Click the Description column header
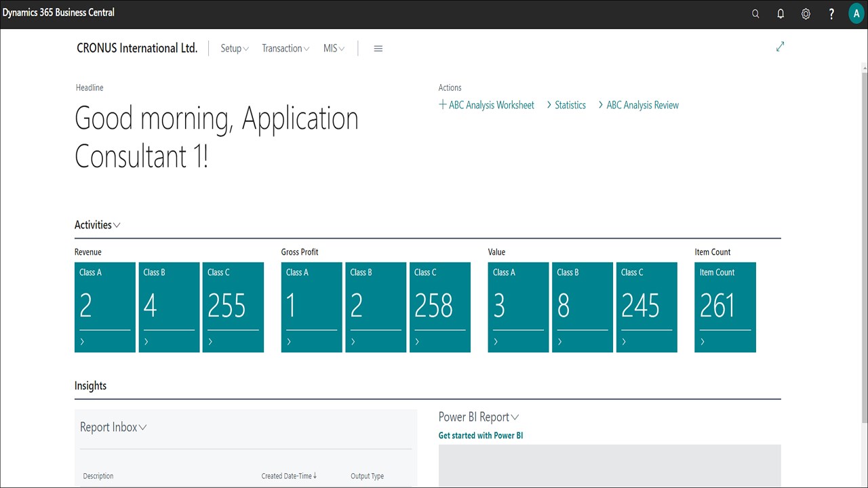 (98, 476)
